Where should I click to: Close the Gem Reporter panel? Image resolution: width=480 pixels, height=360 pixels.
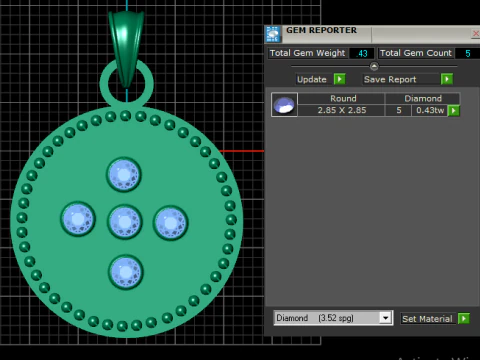click(476, 33)
